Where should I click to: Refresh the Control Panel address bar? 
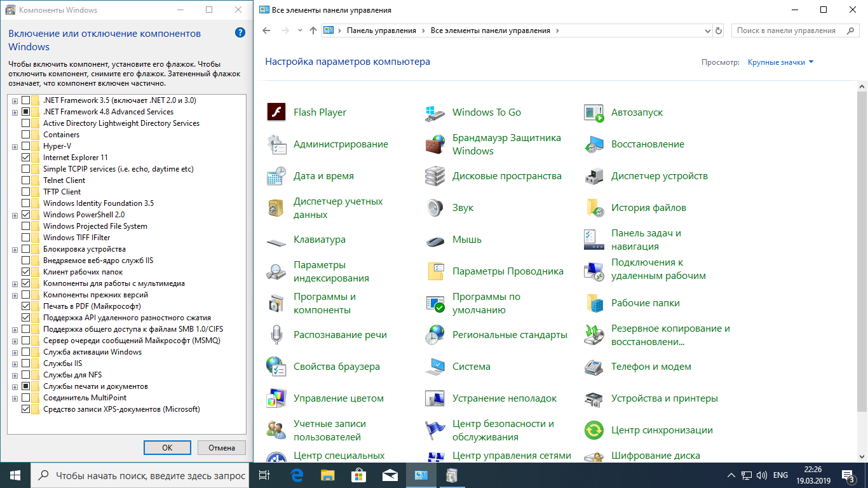(719, 30)
